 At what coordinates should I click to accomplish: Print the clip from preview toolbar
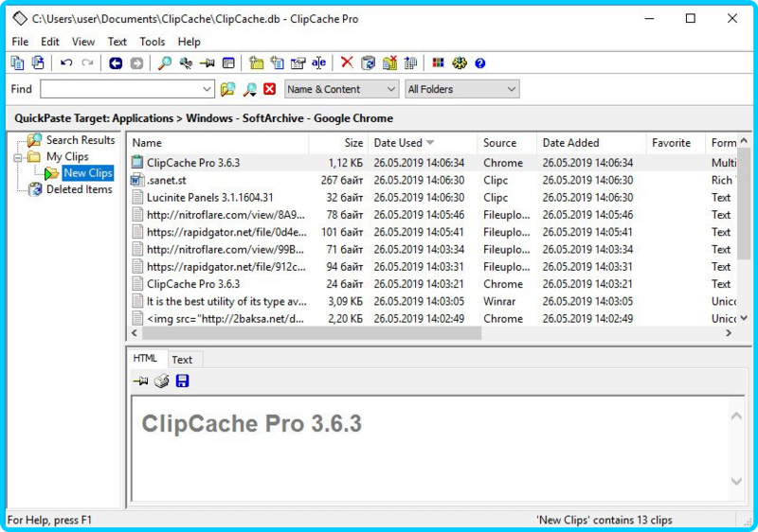pyautogui.click(x=161, y=381)
